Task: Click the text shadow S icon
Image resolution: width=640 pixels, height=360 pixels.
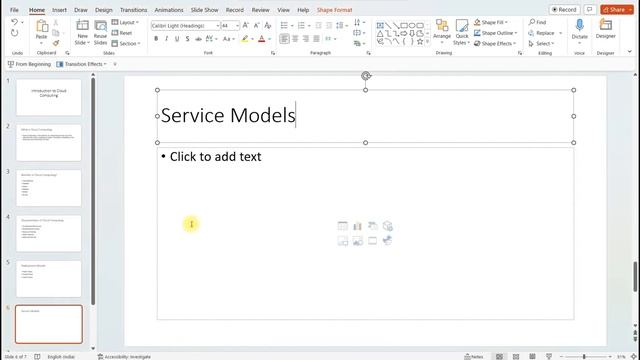Action: tap(187, 39)
